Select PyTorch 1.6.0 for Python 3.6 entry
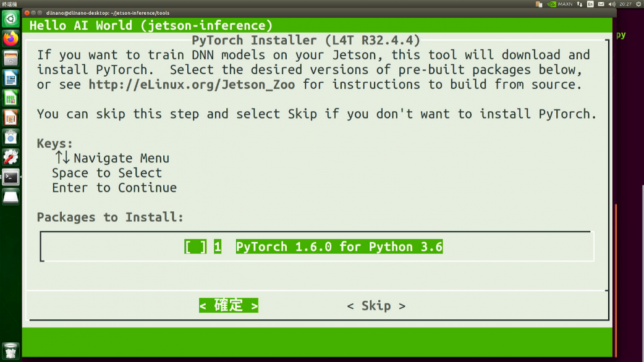 pos(339,246)
